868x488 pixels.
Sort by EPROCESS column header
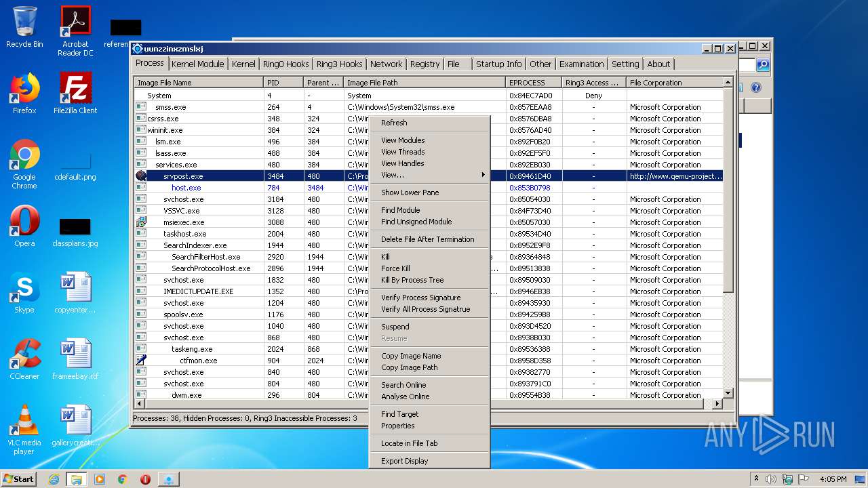tap(534, 83)
